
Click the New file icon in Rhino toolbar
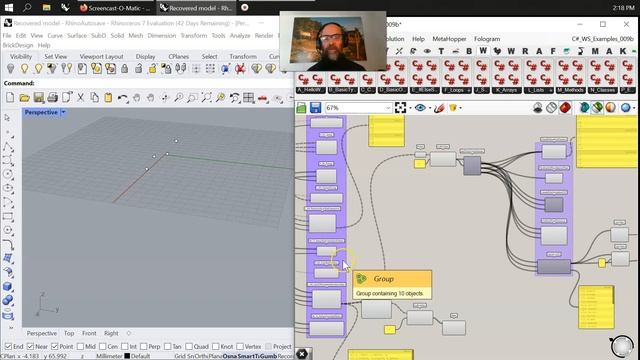click(10, 98)
